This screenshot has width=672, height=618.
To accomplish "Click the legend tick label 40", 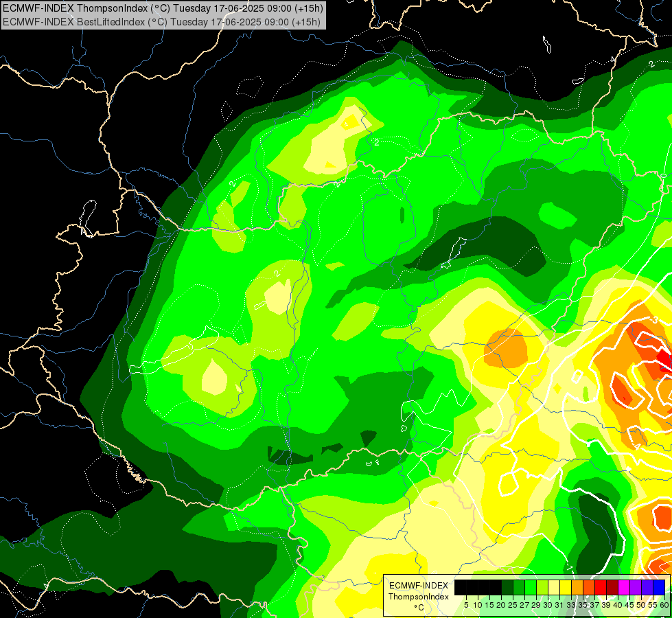I will [x=618, y=605].
